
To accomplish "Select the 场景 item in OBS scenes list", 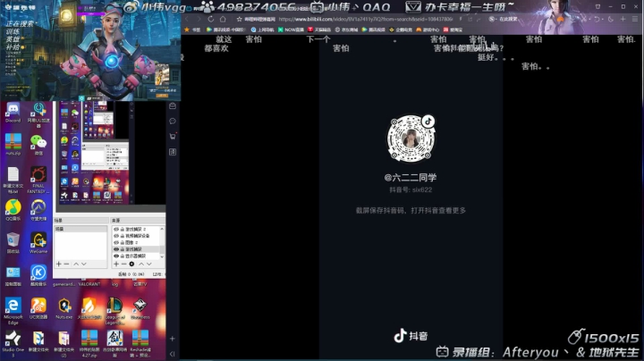I will 80,229.
